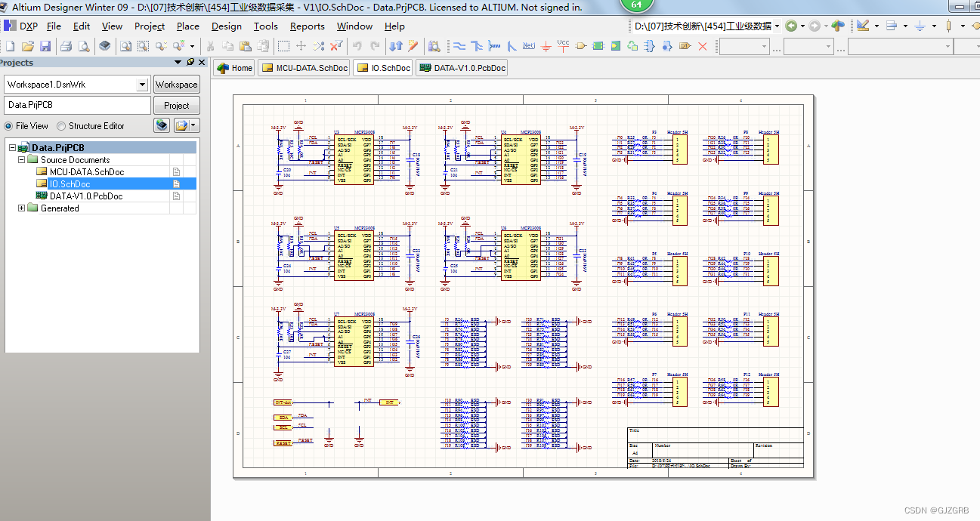
Task: Place a GND power port
Action: click(x=546, y=46)
